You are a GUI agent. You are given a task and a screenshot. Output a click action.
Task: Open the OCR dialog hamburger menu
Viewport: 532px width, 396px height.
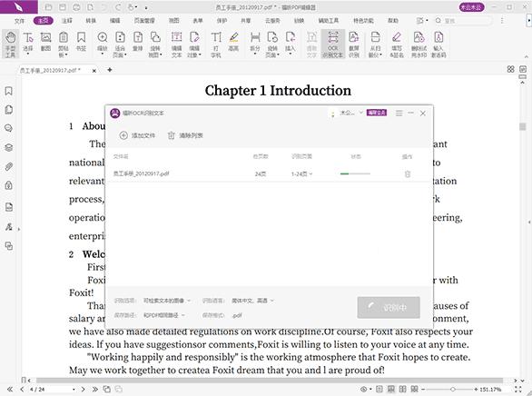(399, 113)
